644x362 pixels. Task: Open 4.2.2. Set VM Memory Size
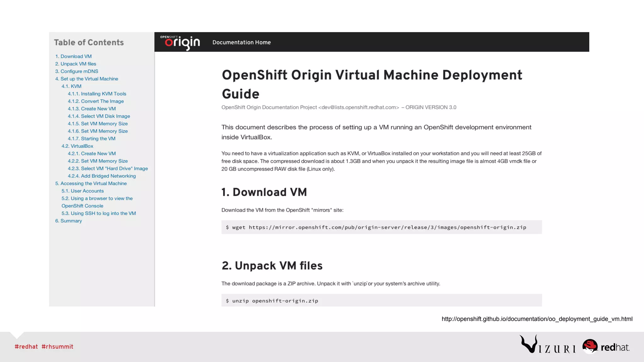(x=97, y=161)
